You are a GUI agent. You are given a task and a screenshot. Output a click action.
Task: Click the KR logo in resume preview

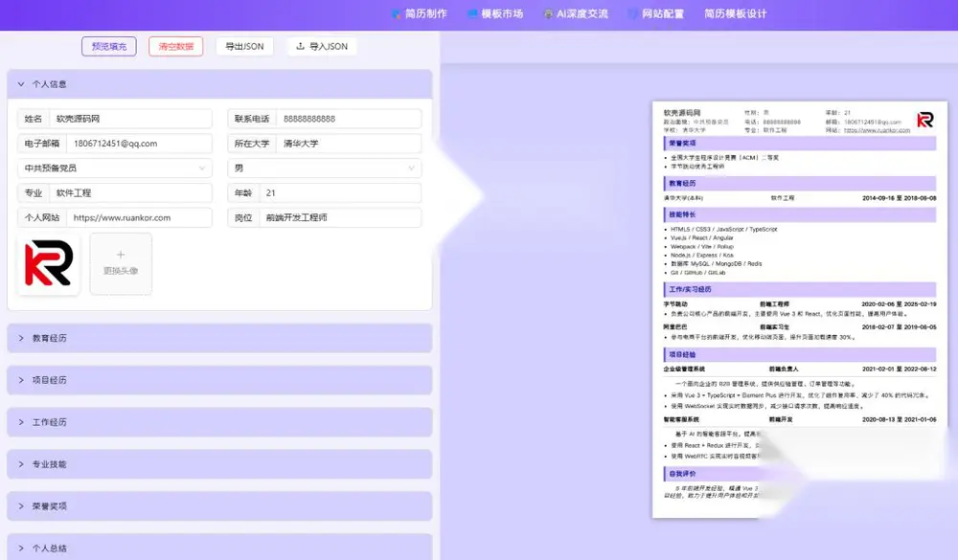pyautogui.click(x=925, y=120)
